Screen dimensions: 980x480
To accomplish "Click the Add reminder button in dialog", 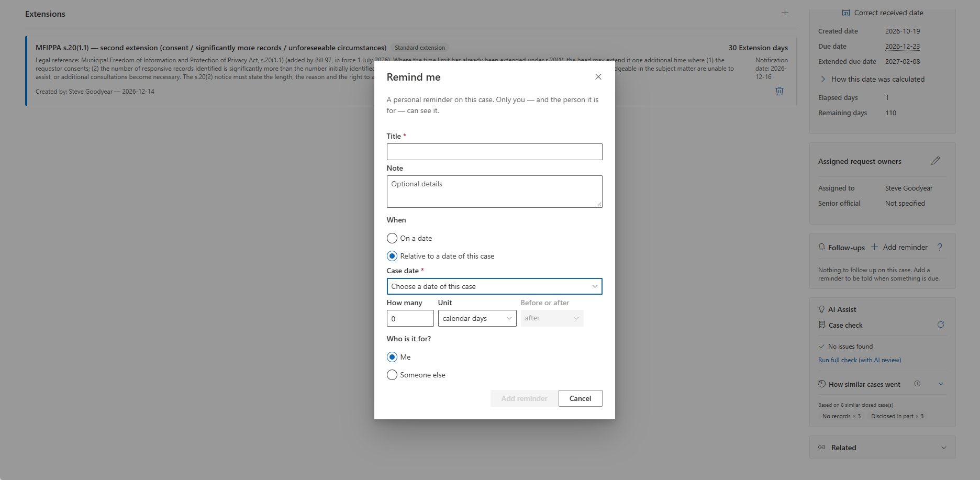I will point(524,398).
